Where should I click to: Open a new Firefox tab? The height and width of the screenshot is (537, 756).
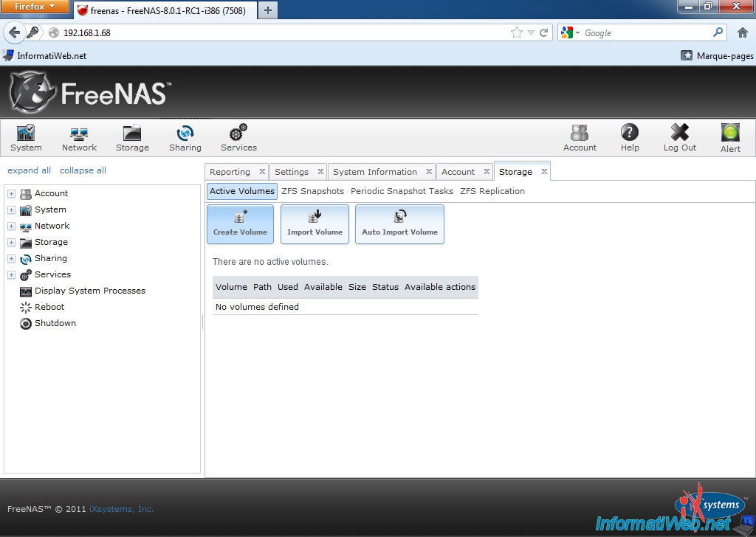(268, 10)
